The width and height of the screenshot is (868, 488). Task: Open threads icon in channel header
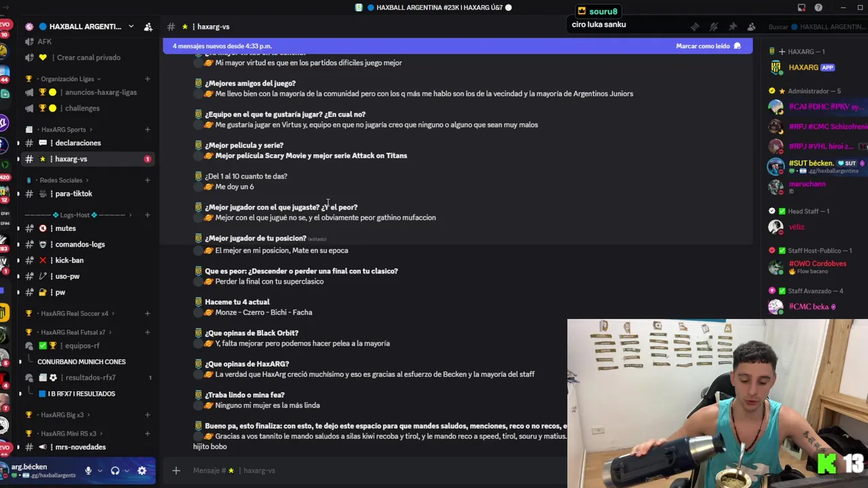(694, 26)
